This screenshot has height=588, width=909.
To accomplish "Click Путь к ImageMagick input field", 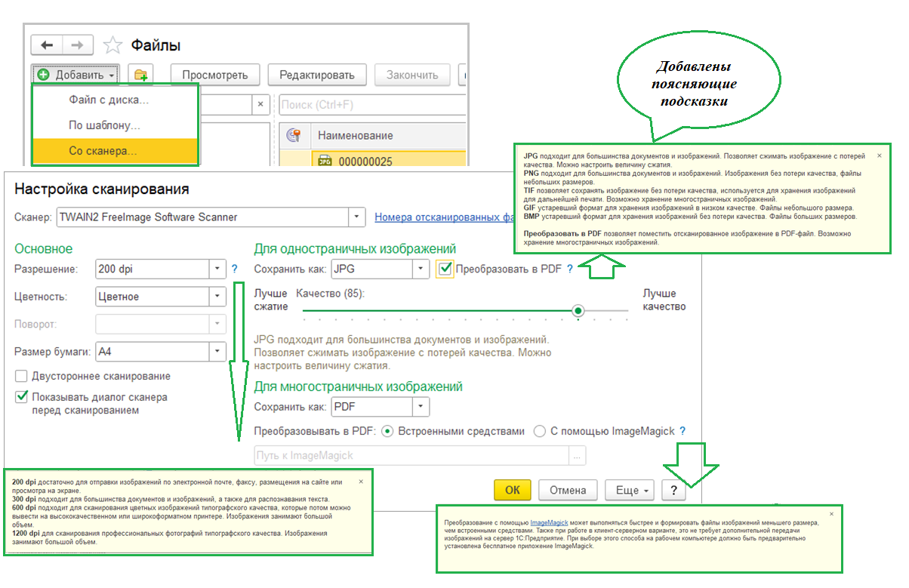I will (x=411, y=455).
